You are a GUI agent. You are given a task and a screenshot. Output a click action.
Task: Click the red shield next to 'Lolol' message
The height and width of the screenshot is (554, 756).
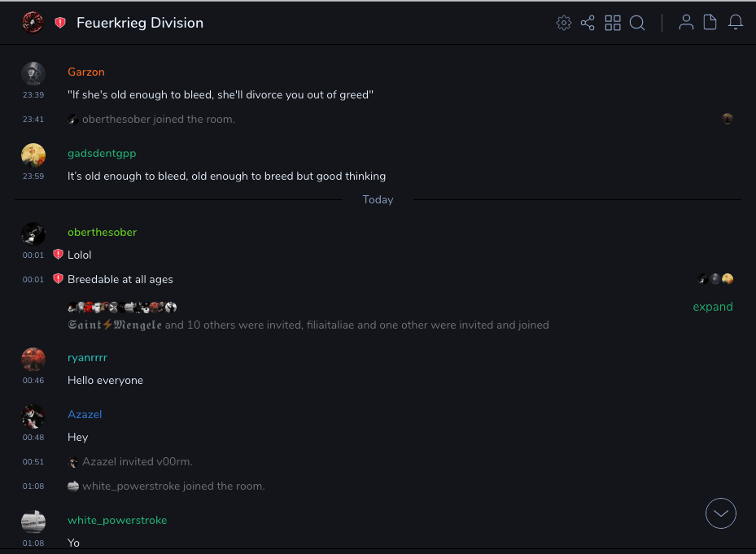click(x=58, y=255)
